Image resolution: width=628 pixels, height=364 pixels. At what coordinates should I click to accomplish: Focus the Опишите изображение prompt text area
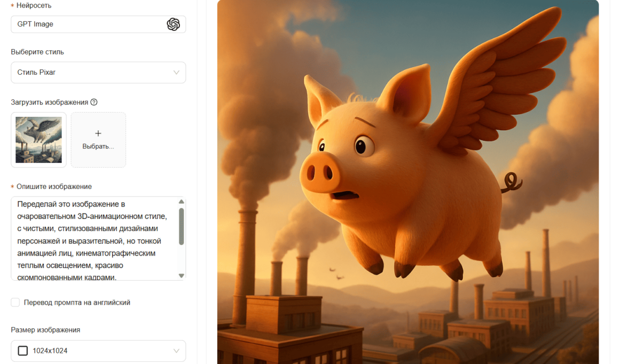(x=98, y=238)
